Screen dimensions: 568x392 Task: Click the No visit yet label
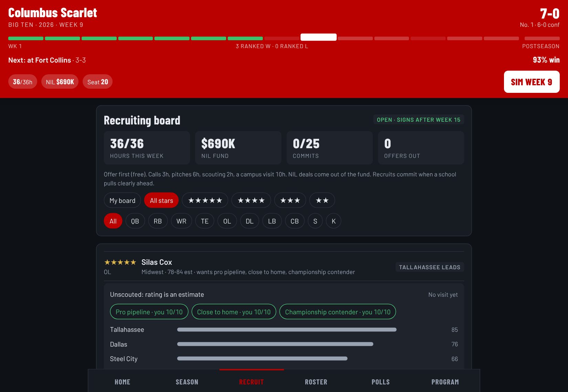click(443, 295)
